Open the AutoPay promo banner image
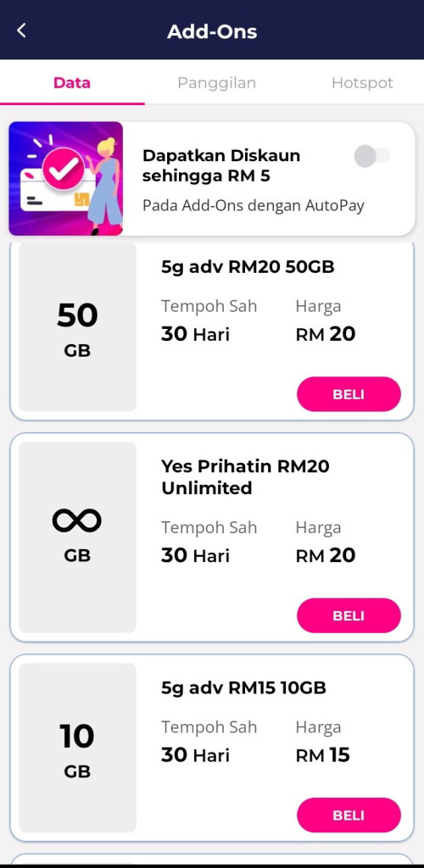Viewport: 424px width, 868px height. coord(66,179)
